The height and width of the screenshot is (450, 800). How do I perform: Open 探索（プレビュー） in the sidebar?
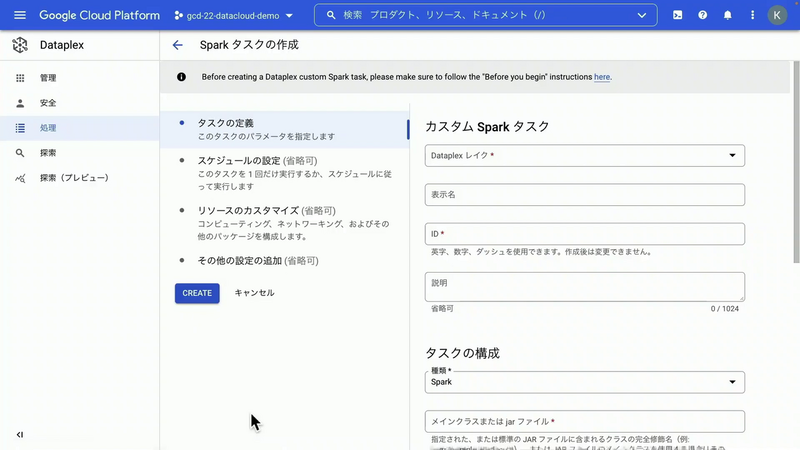[x=80, y=178]
